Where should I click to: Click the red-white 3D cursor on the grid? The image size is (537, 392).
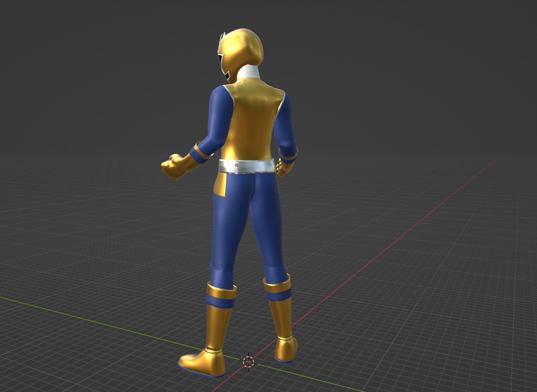248,362
